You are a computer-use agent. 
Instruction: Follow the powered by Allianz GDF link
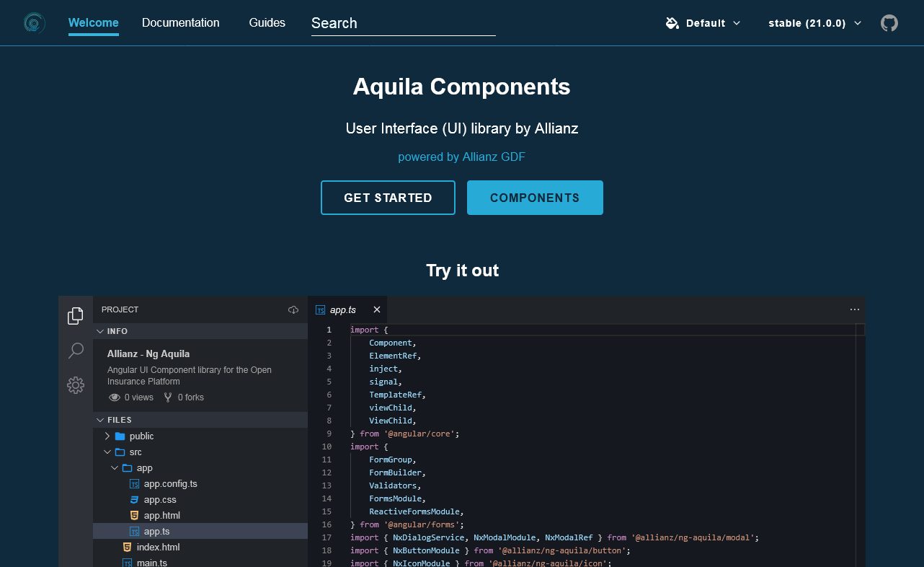[x=461, y=157]
